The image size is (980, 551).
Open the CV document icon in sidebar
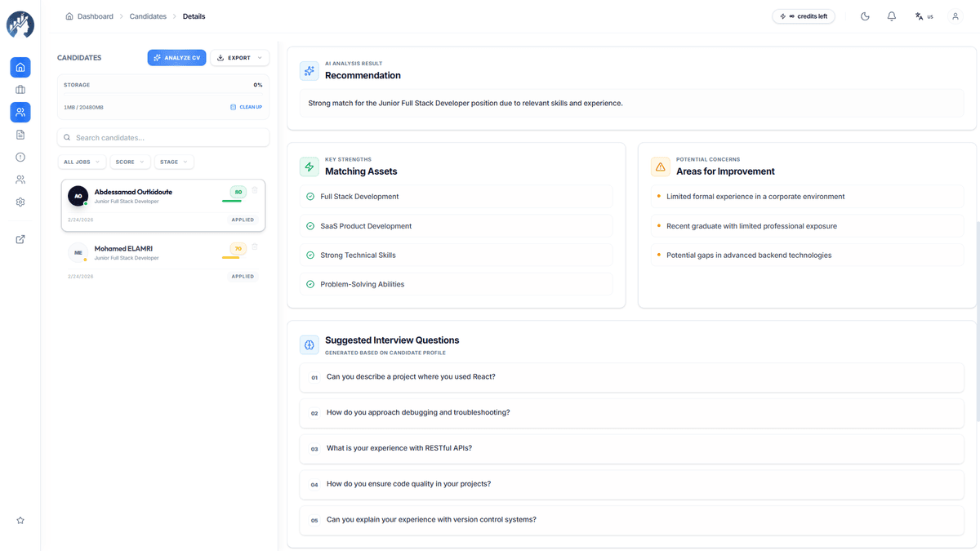tap(20, 135)
